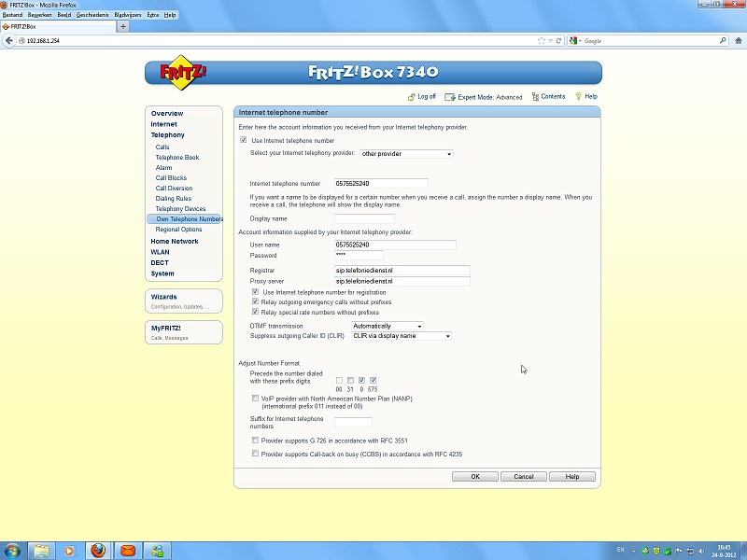Bookmark page with the star icon

click(542, 41)
